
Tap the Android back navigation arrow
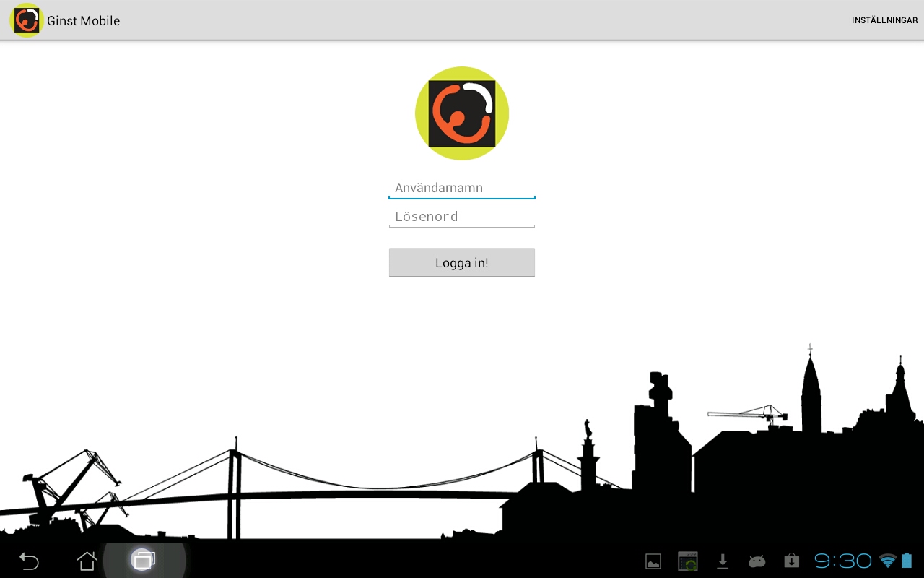click(x=29, y=561)
